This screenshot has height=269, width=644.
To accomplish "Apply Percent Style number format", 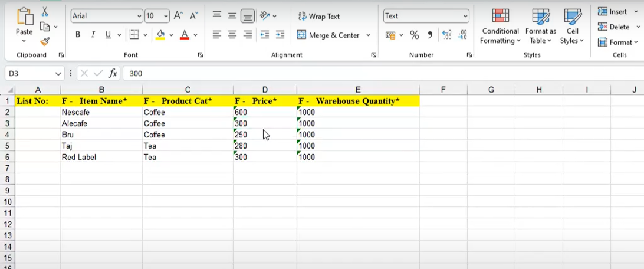I will [x=414, y=35].
